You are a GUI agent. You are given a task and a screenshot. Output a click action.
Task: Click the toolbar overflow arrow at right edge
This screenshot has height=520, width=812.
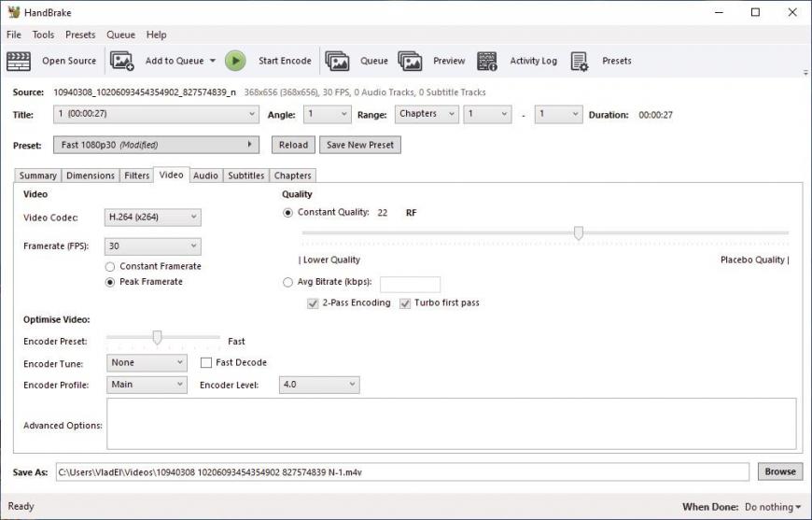coord(805,73)
